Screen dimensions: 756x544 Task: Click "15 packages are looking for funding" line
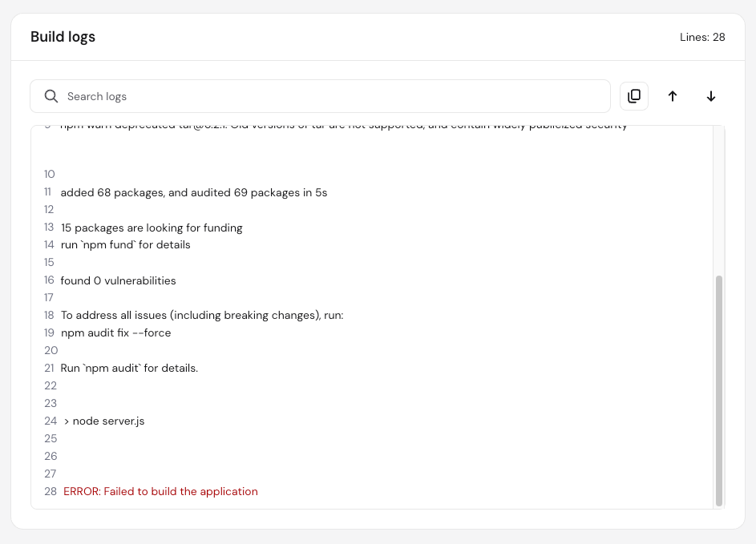152,228
